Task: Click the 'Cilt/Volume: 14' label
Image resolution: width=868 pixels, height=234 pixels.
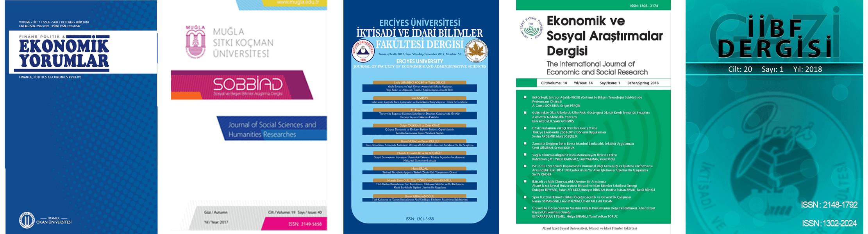Action: (x=554, y=83)
